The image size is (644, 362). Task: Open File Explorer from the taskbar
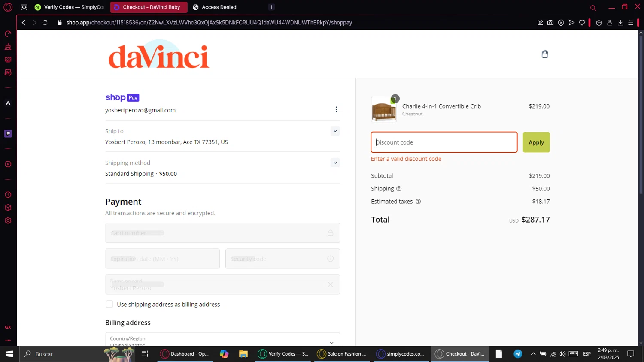[243, 354]
